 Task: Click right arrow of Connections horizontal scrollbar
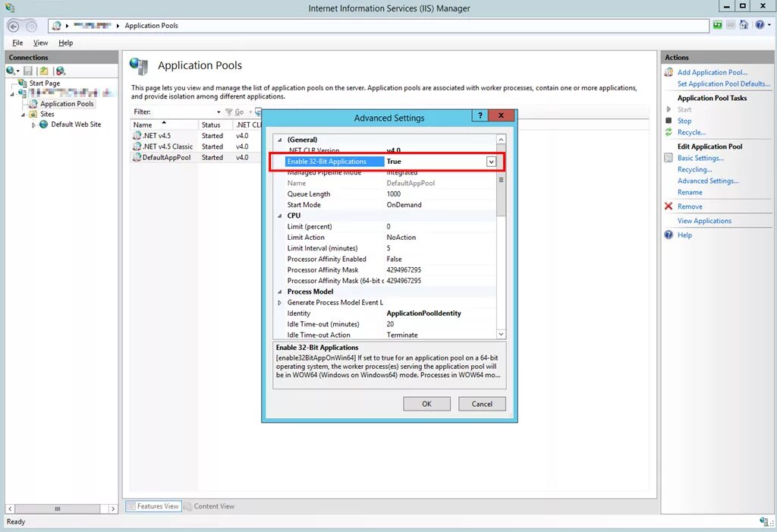(x=113, y=508)
